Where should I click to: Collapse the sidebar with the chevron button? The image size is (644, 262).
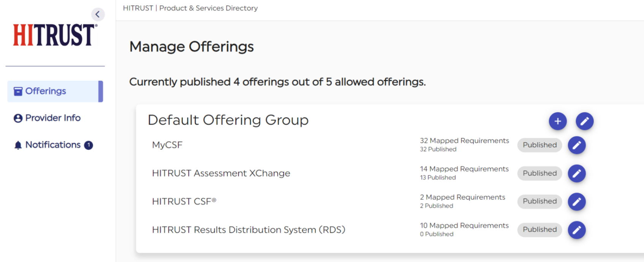click(x=98, y=14)
